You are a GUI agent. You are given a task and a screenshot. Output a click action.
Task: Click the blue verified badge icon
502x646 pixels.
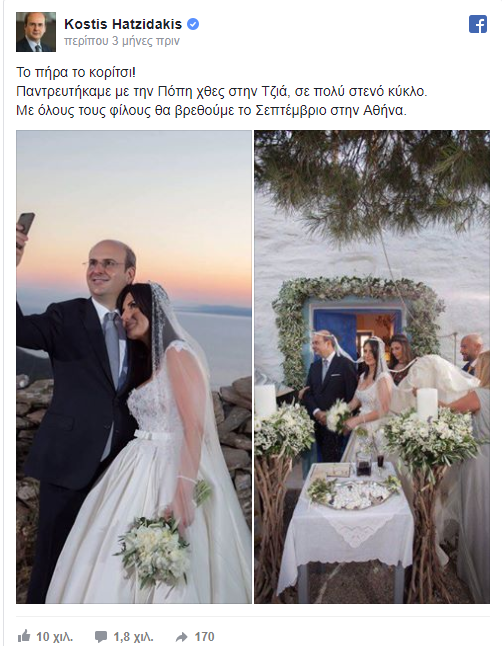pyautogui.click(x=193, y=24)
